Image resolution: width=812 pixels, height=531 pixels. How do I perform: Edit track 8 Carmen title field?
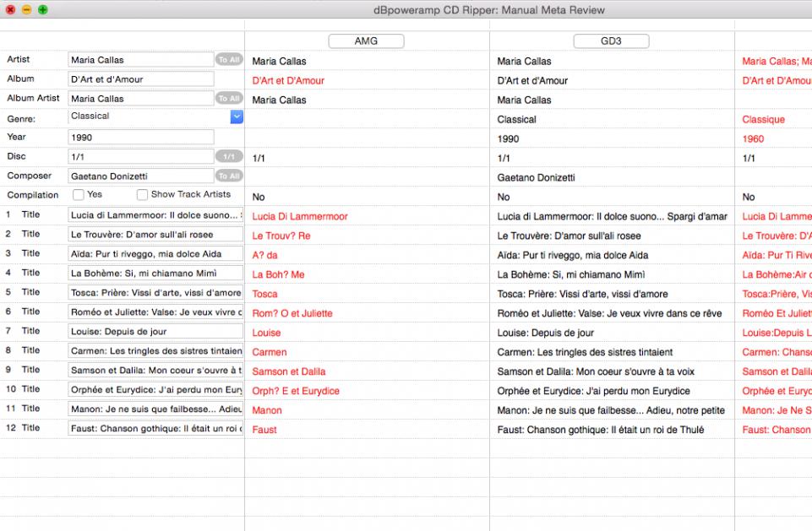(x=155, y=350)
